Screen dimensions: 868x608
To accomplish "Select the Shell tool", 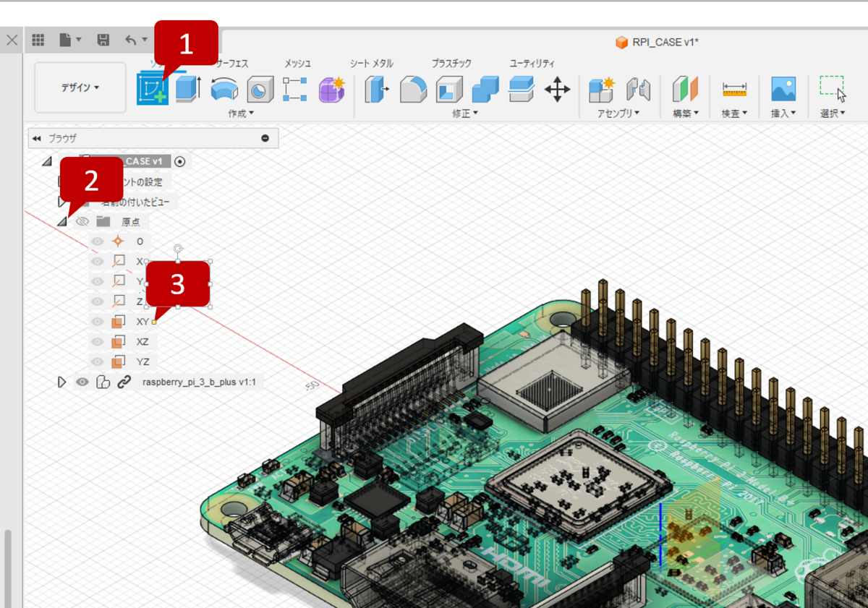I will click(449, 90).
